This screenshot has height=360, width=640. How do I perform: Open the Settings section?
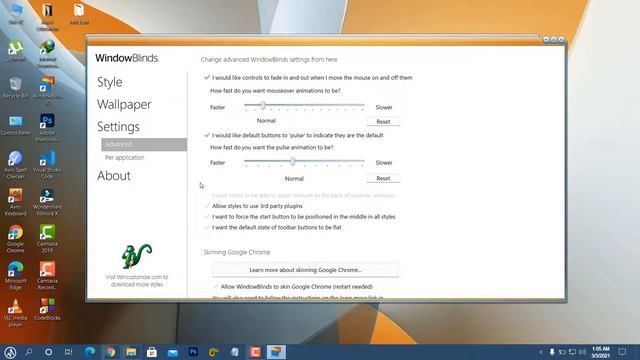(118, 127)
